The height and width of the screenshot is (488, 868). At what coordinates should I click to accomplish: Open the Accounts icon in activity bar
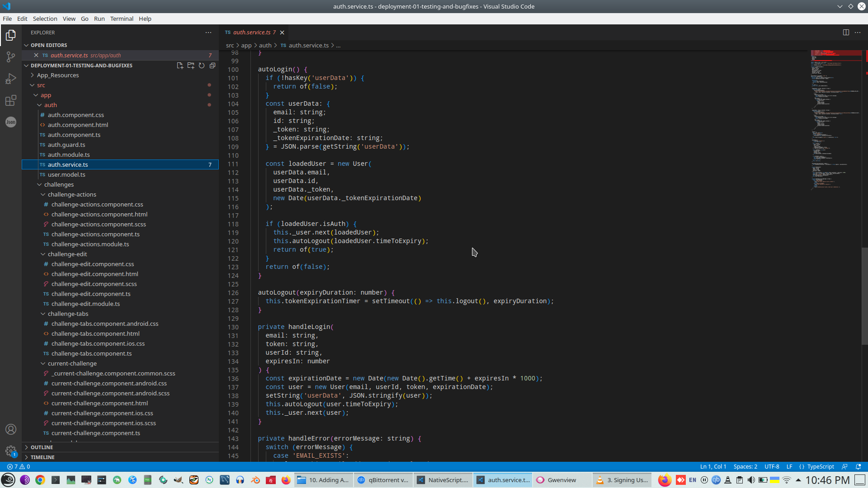[11, 429]
